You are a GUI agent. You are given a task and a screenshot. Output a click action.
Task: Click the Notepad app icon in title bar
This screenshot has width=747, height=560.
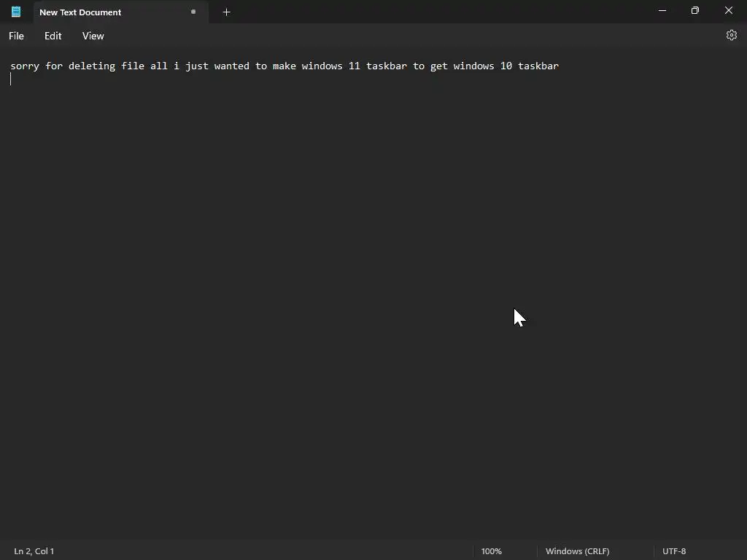(16, 12)
